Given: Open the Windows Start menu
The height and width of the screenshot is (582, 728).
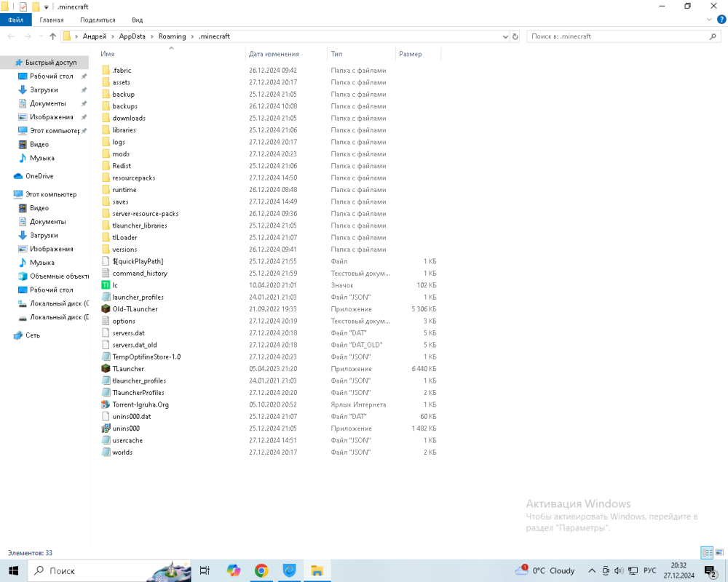Looking at the screenshot, I should pyautogui.click(x=13, y=570).
